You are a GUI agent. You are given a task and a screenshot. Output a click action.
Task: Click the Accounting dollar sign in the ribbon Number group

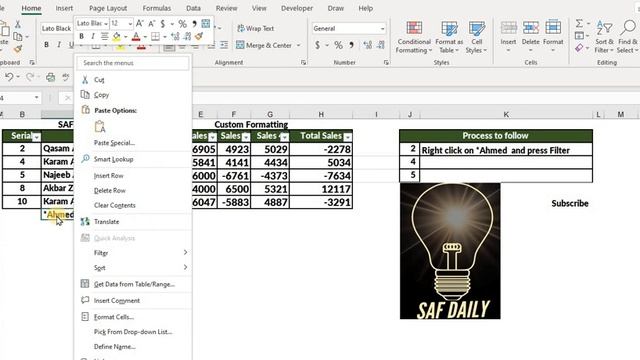(317, 45)
